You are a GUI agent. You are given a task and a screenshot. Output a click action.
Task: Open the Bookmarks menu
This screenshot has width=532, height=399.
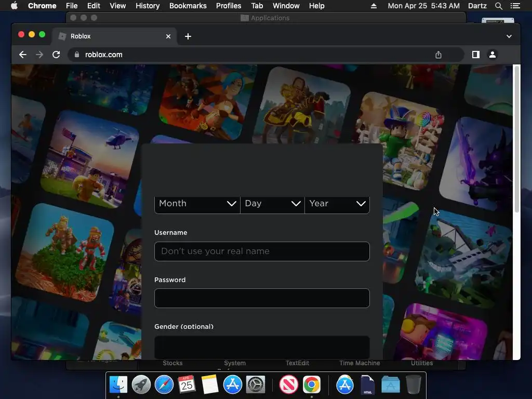click(188, 6)
